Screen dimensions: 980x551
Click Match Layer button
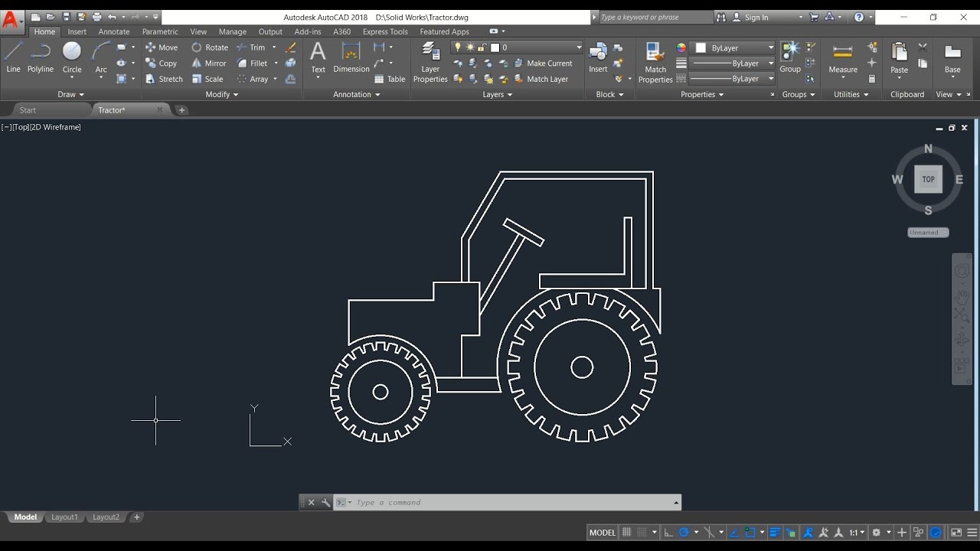(x=541, y=79)
